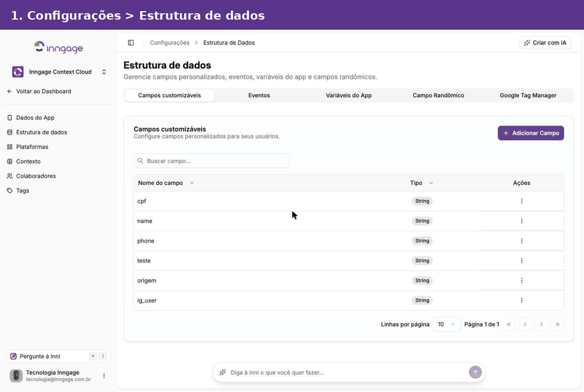Click the Criar com IA button
This screenshot has width=584, height=392.
click(545, 43)
